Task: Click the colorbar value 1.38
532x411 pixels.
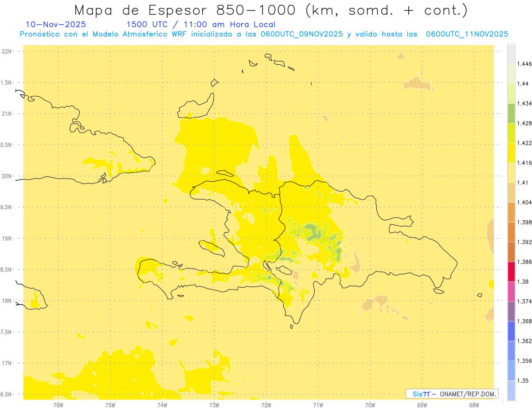Action: pyautogui.click(x=523, y=282)
